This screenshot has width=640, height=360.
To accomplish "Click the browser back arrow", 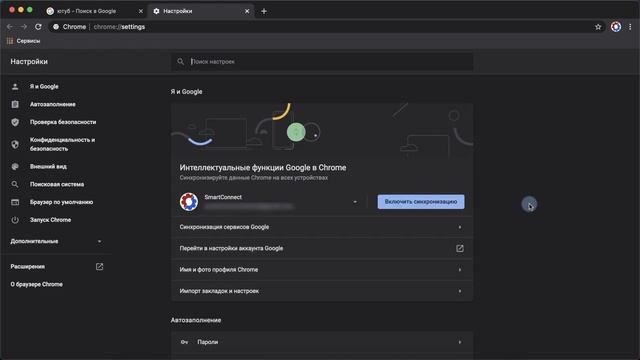I will (x=10, y=27).
